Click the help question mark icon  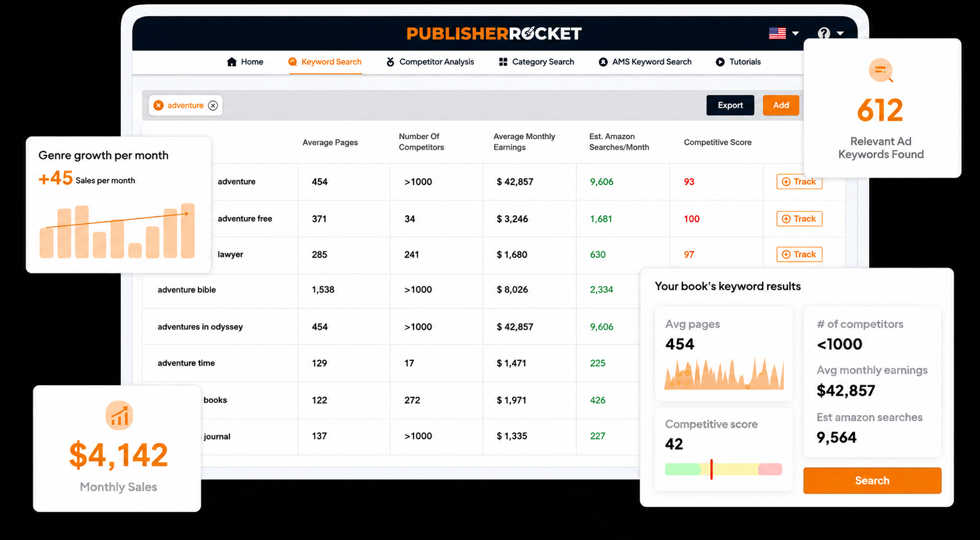tap(824, 33)
